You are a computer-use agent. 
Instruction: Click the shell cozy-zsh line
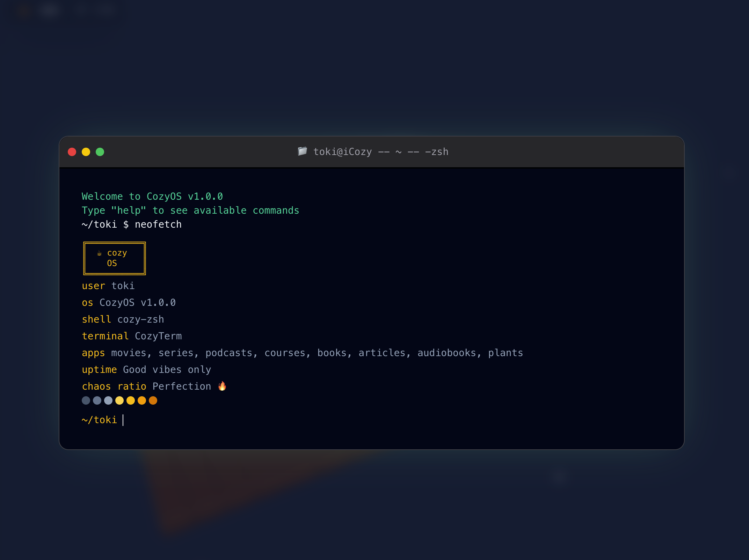(123, 319)
